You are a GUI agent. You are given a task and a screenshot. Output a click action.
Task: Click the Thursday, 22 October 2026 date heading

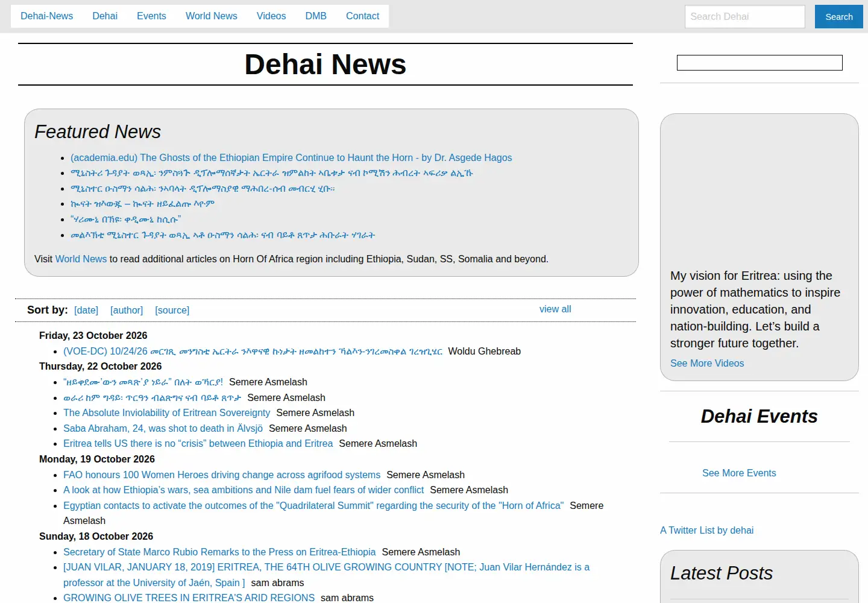pyautogui.click(x=100, y=367)
